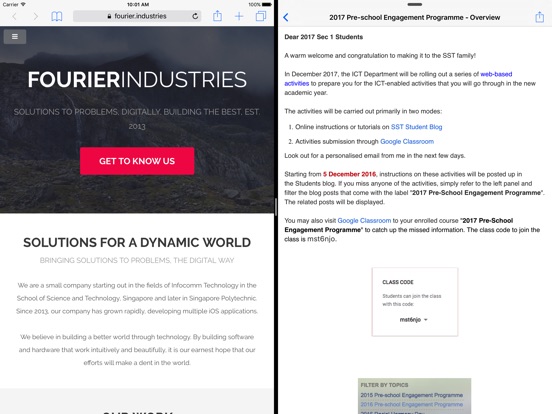Viewport: 552px width, 414px height.
Task: Click the GET TO KNOW US button
Action: (137, 161)
